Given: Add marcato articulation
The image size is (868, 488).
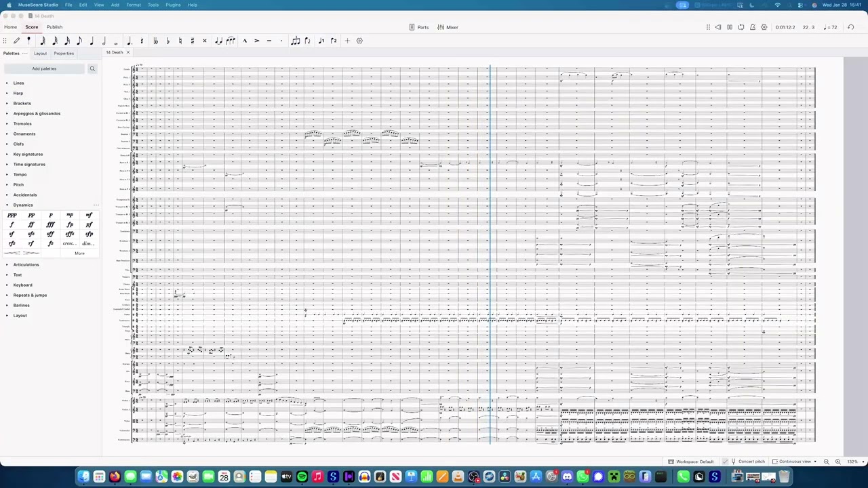Looking at the screenshot, I should (244, 41).
